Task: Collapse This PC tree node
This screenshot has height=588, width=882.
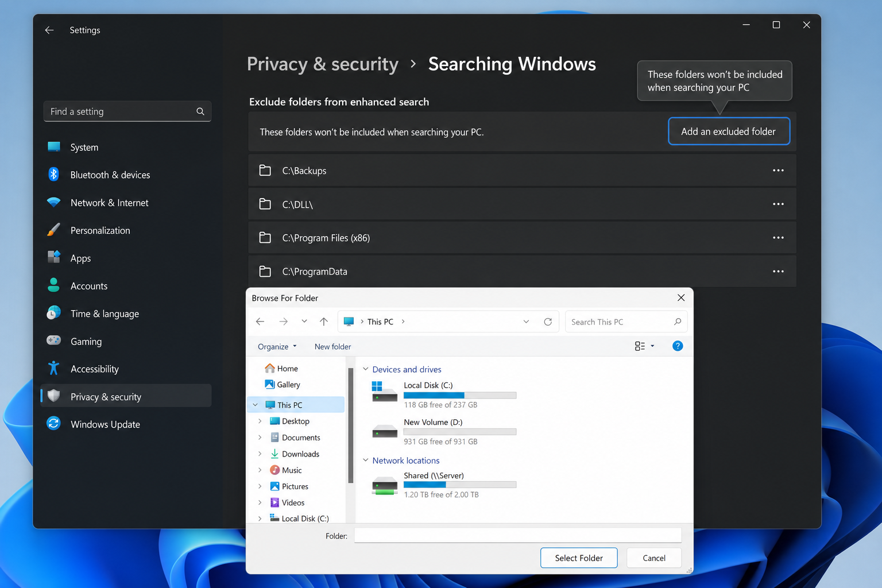Action: coord(256,405)
